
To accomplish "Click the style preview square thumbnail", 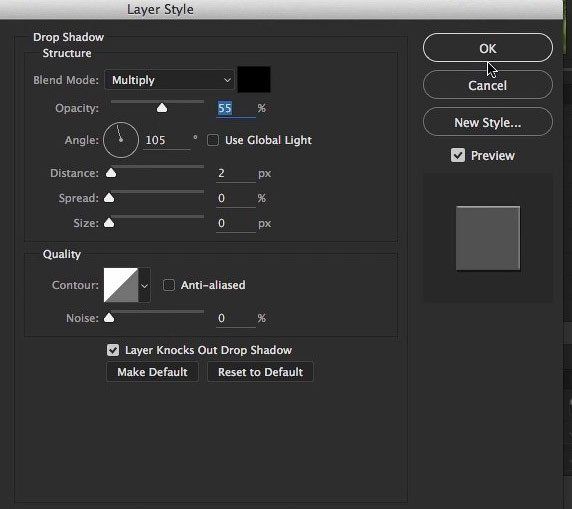I will pyautogui.click(x=488, y=238).
